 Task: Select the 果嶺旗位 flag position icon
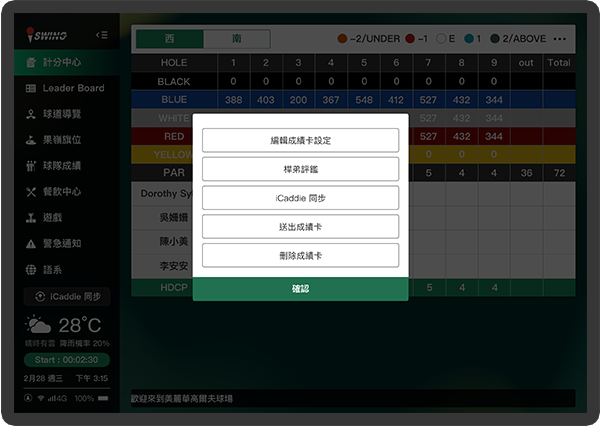coord(31,141)
